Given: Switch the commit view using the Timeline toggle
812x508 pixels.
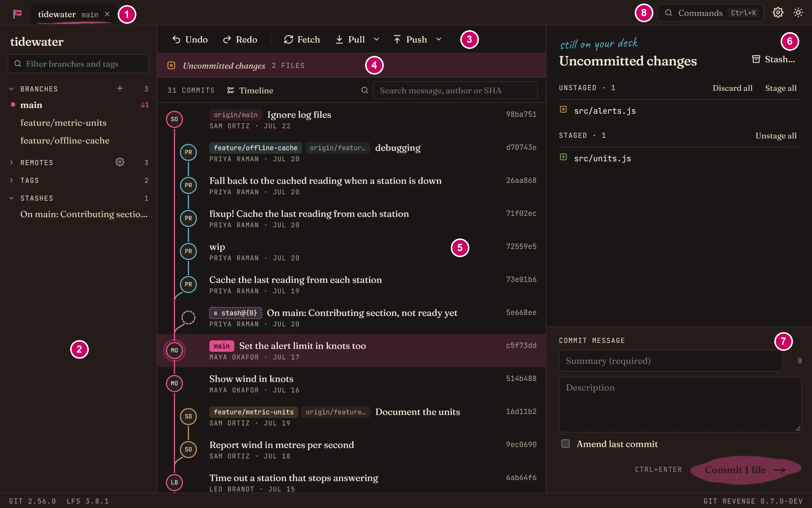Looking at the screenshot, I should (250, 90).
